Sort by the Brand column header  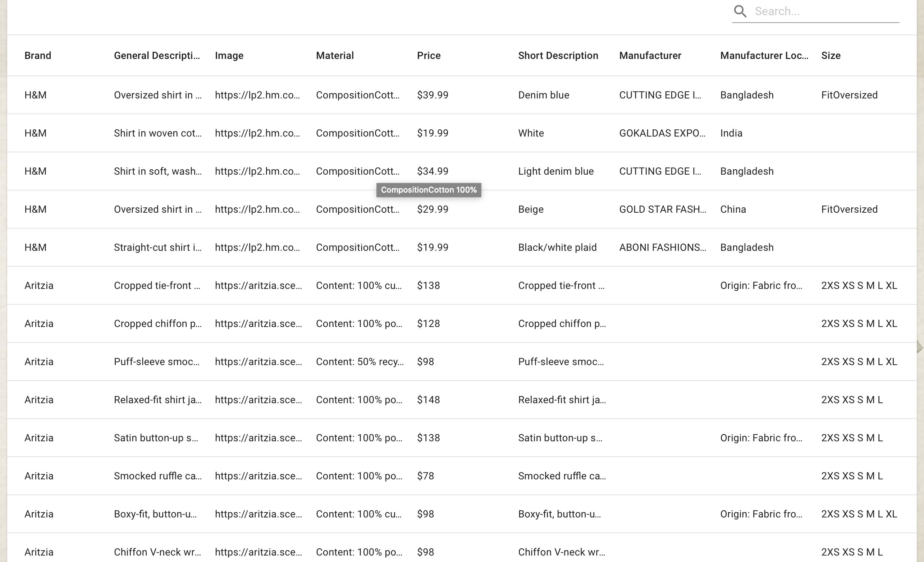(x=37, y=55)
